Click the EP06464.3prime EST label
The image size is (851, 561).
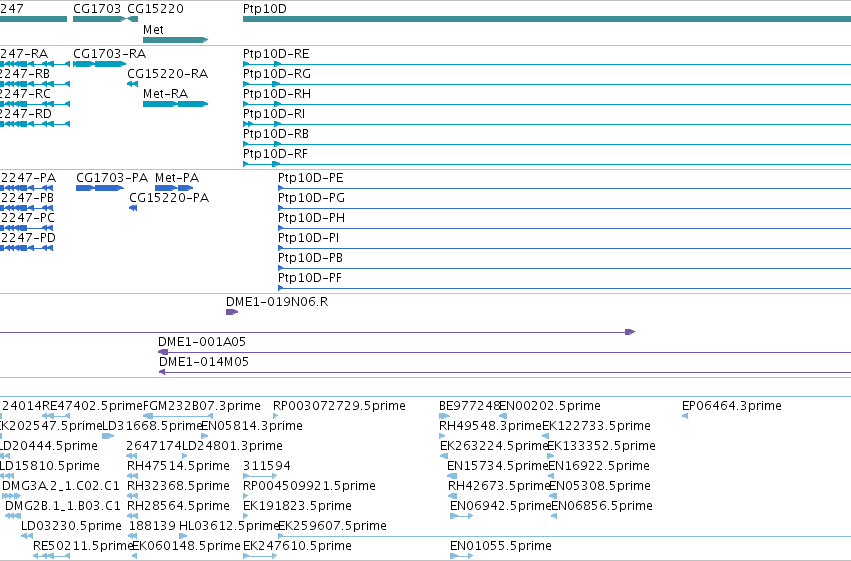tap(732, 406)
